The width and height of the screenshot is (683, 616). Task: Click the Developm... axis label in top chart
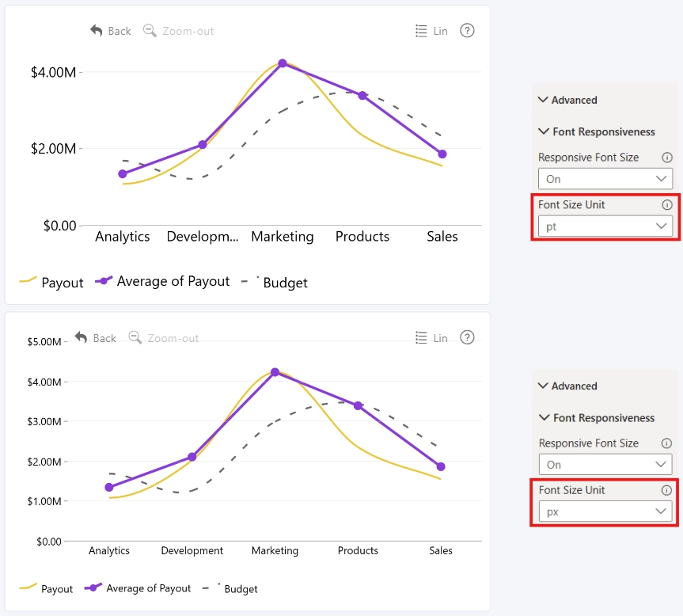(x=203, y=236)
